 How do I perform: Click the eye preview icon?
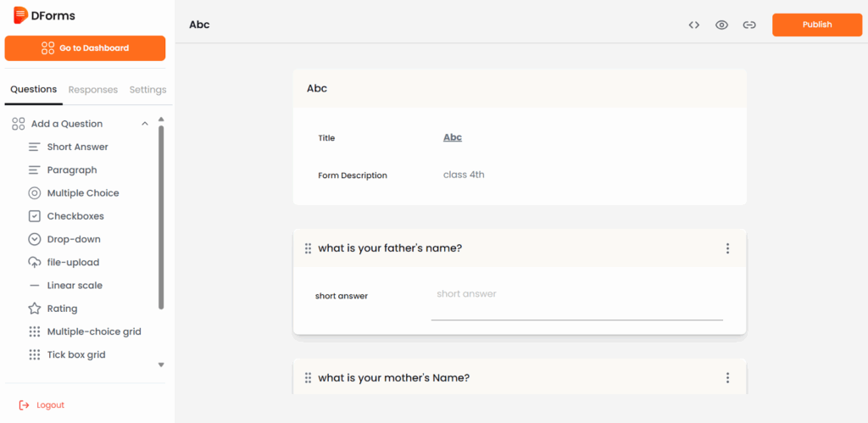[x=721, y=25]
